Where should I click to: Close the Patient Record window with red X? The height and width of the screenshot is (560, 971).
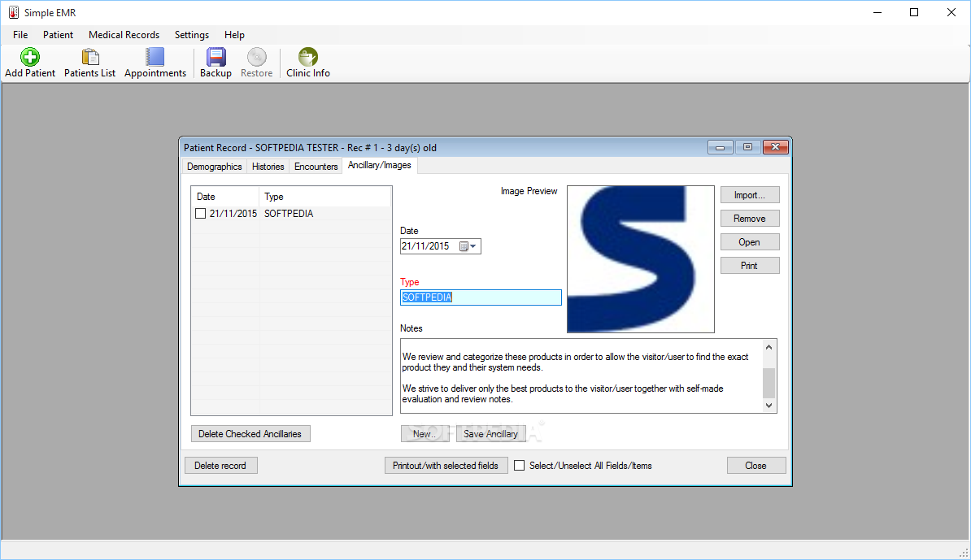pos(775,147)
